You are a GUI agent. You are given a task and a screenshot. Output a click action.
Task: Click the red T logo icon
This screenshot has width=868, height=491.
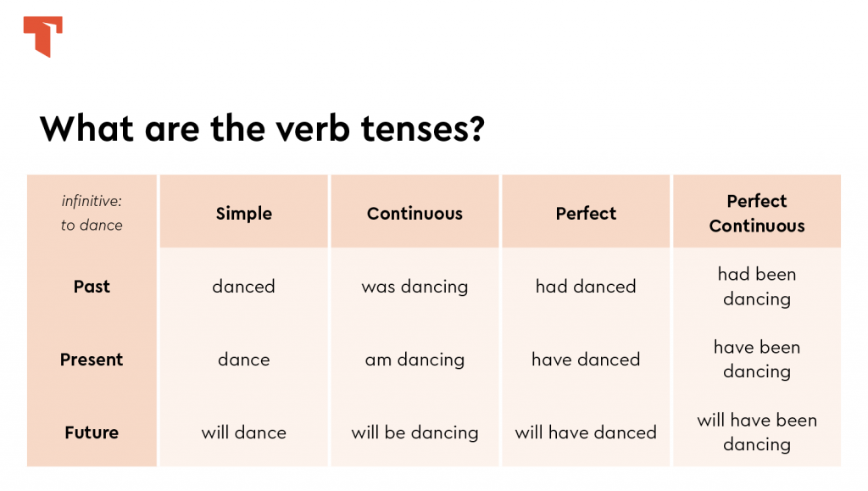(42, 36)
